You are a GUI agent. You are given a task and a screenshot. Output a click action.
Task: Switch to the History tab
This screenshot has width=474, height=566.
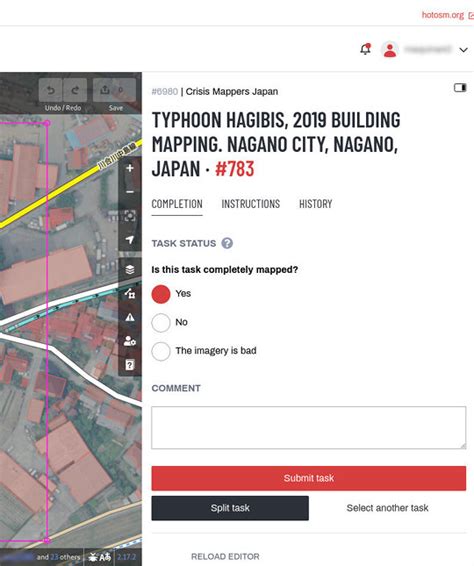316,204
